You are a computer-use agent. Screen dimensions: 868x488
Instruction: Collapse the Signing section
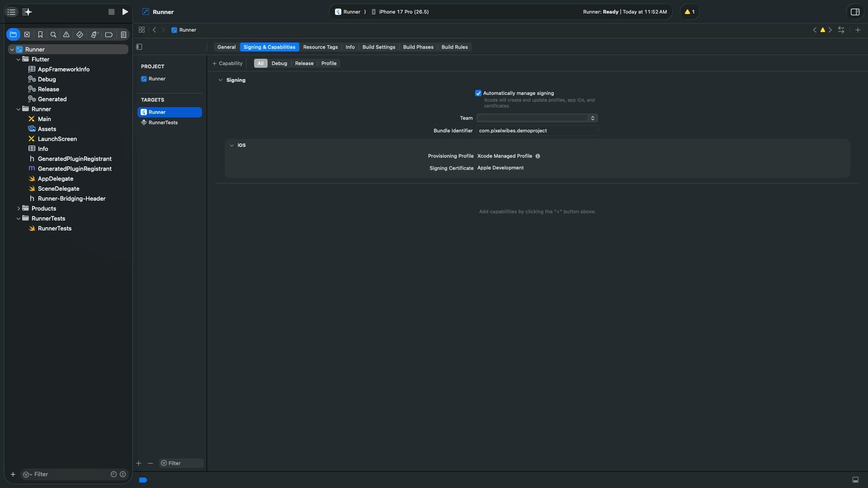point(220,80)
